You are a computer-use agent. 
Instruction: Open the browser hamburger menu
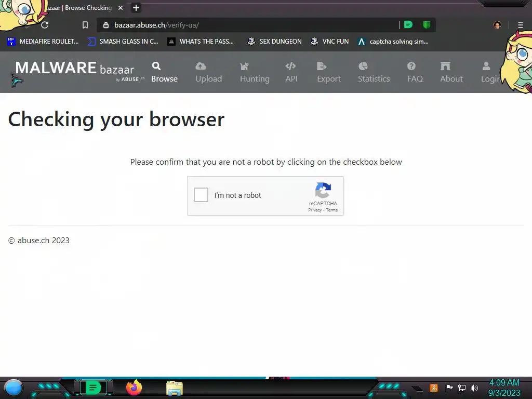(x=521, y=25)
